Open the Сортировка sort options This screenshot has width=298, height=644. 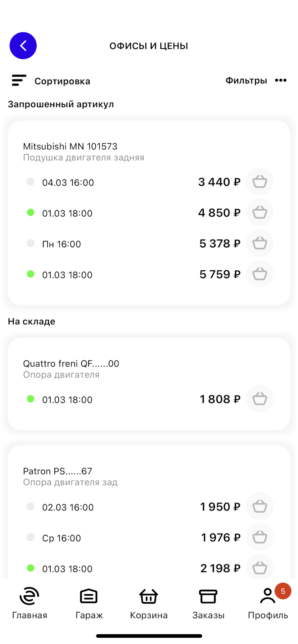[x=51, y=81]
